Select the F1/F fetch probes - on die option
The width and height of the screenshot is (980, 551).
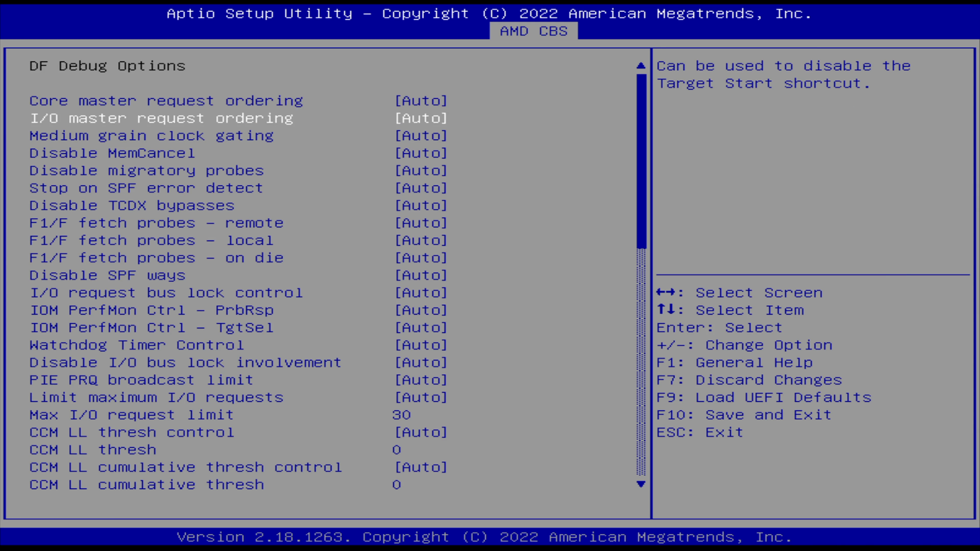(x=156, y=258)
